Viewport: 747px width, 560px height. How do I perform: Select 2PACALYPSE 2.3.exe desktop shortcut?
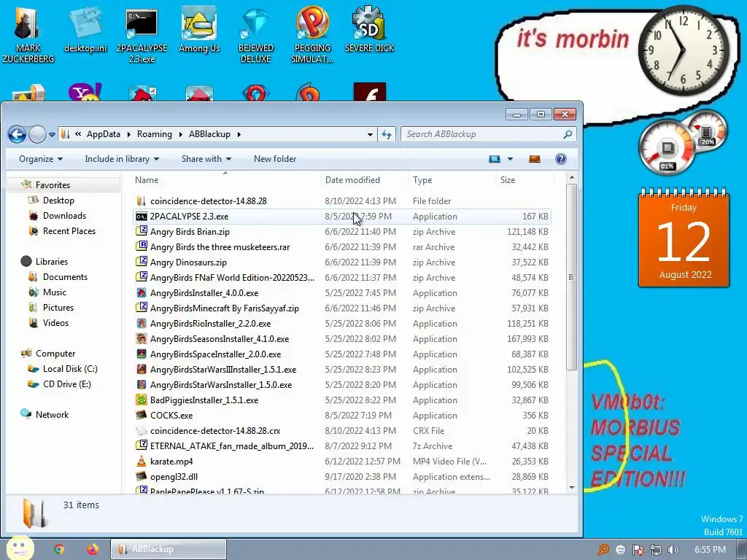coord(142,34)
